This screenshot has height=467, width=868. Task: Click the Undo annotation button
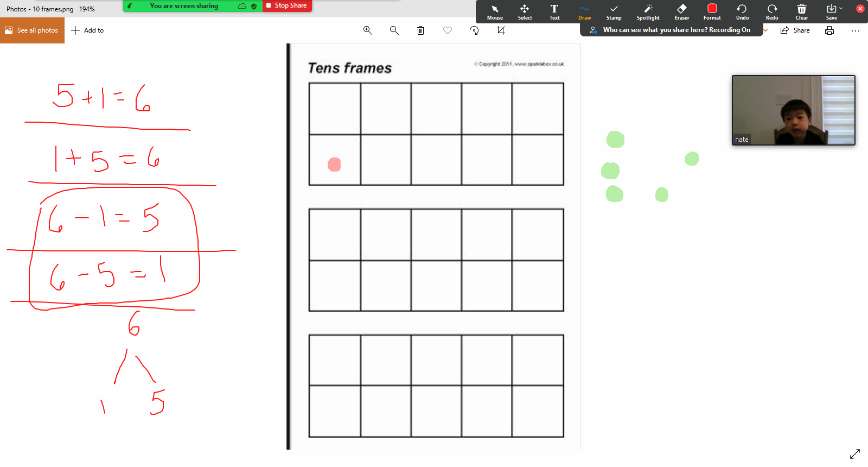742,11
